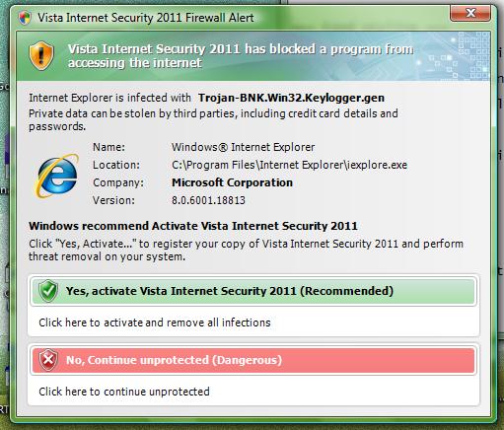Viewport: 504px width, 430px height.
Task: Click 'Click here to continue unprotected' text
Action: point(124,392)
